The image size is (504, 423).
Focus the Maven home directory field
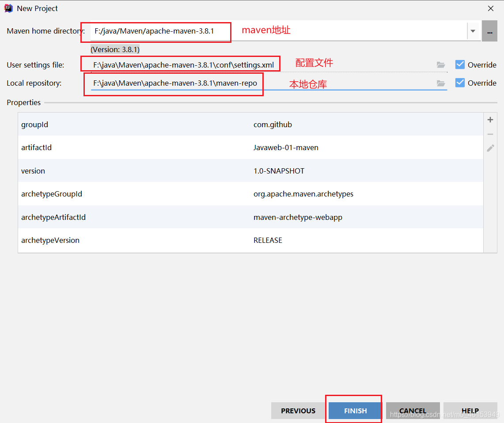[278, 31]
